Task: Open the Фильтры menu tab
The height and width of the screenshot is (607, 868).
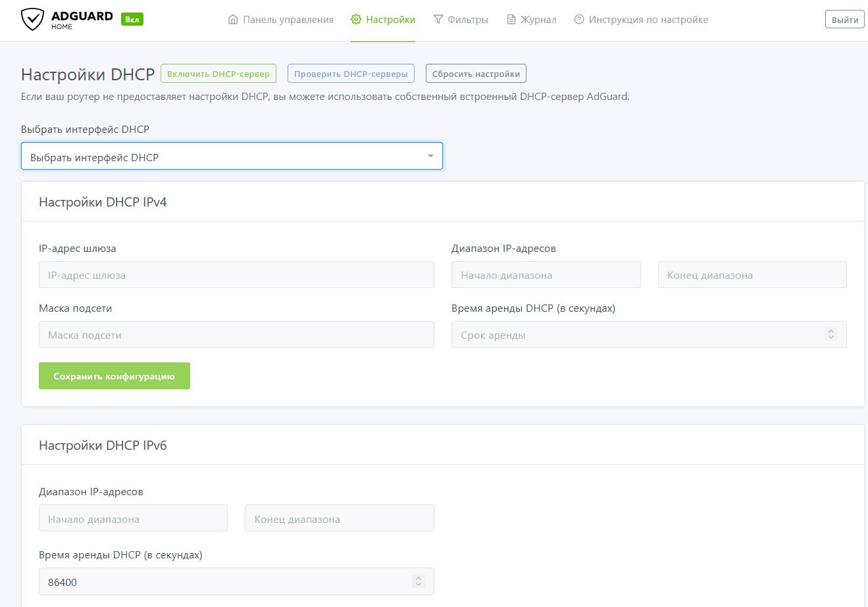Action: [x=461, y=20]
